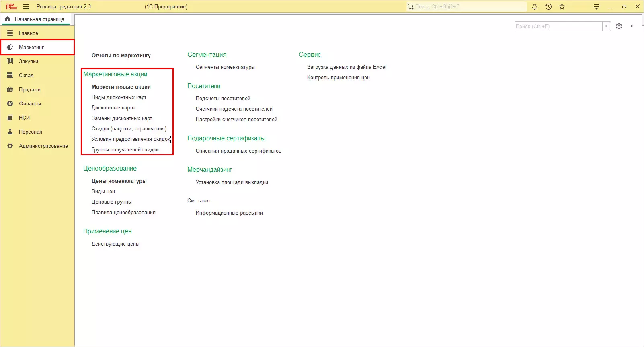Screen dimensions: 644x347
Task: Open favorites star icon
Action: [x=562, y=6]
